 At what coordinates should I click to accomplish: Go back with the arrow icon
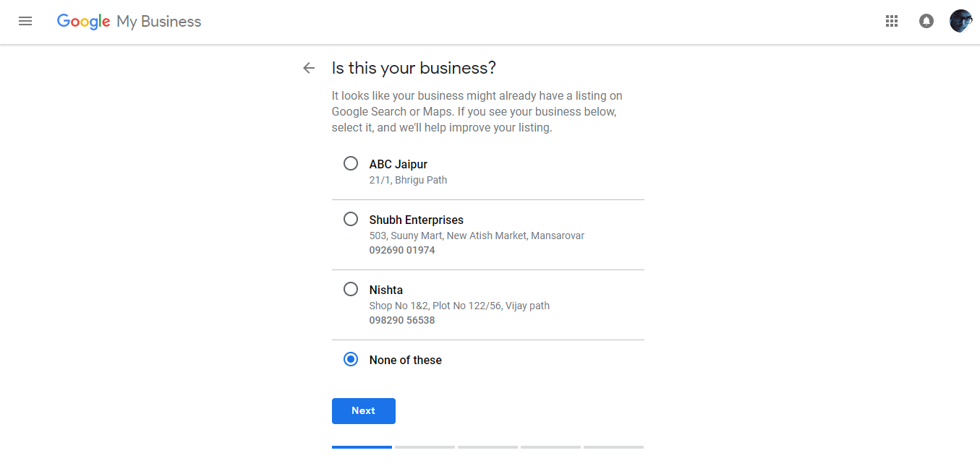[x=309, y=68]
